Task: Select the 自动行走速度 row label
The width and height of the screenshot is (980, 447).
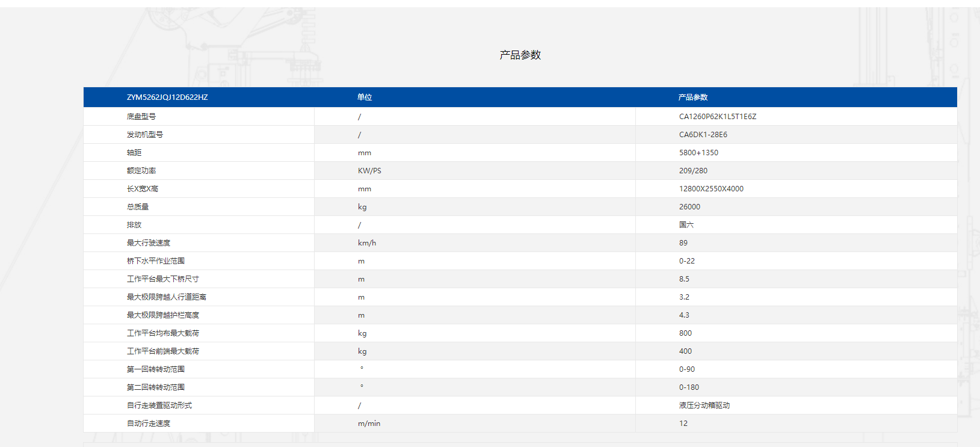Action: coord(149,424)
